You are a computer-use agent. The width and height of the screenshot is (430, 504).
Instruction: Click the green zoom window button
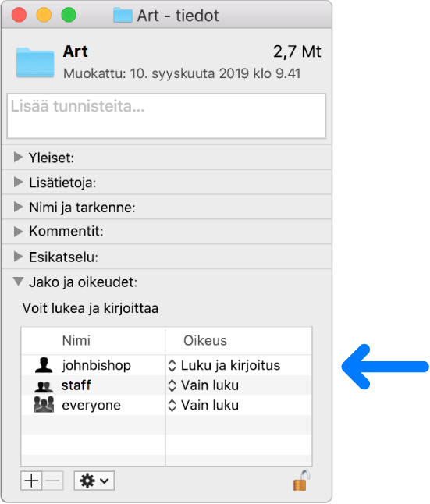[69, 15]
